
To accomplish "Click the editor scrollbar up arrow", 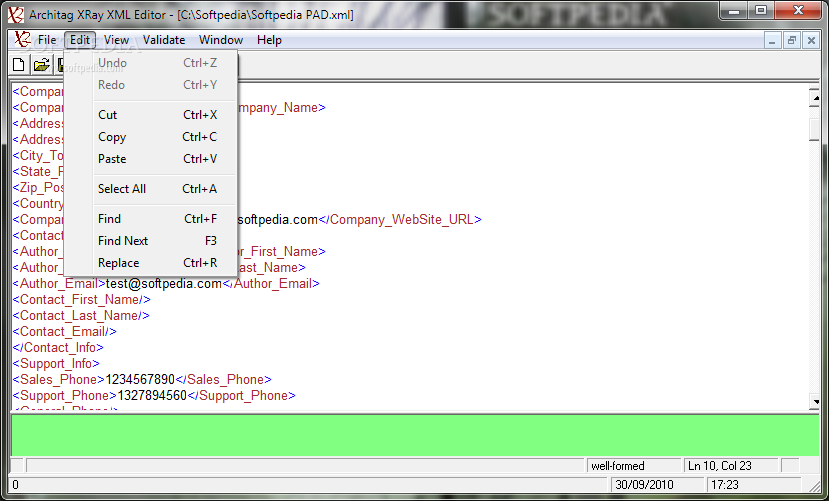I will pos(814,97).
